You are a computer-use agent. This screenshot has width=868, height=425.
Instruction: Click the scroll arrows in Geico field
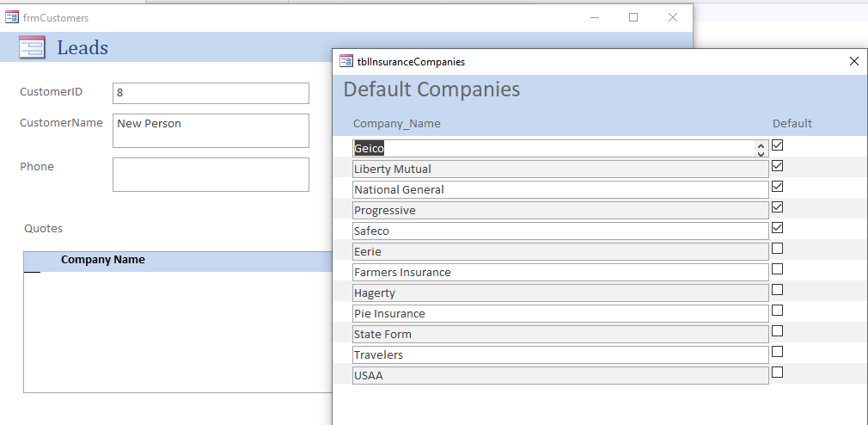click(x=761, y=149)
